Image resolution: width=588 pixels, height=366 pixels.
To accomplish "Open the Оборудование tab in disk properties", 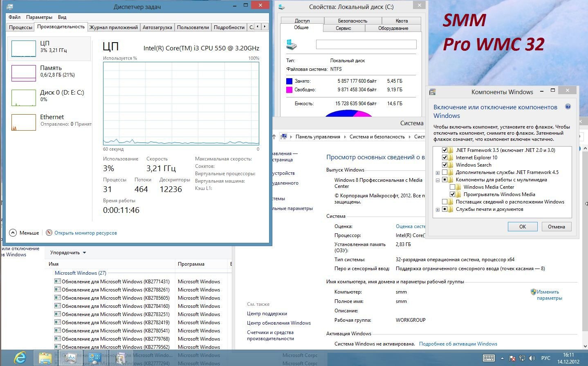I will point(393,28).
